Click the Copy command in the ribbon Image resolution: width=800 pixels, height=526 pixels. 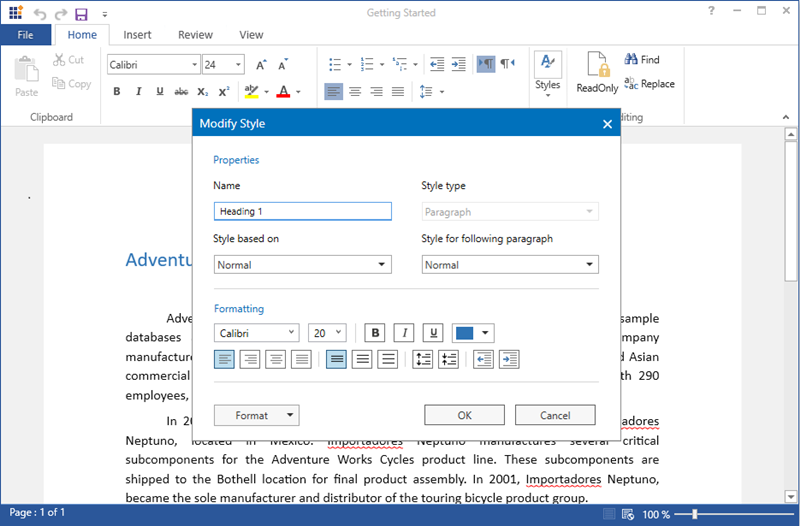click(x=71, y=84)
